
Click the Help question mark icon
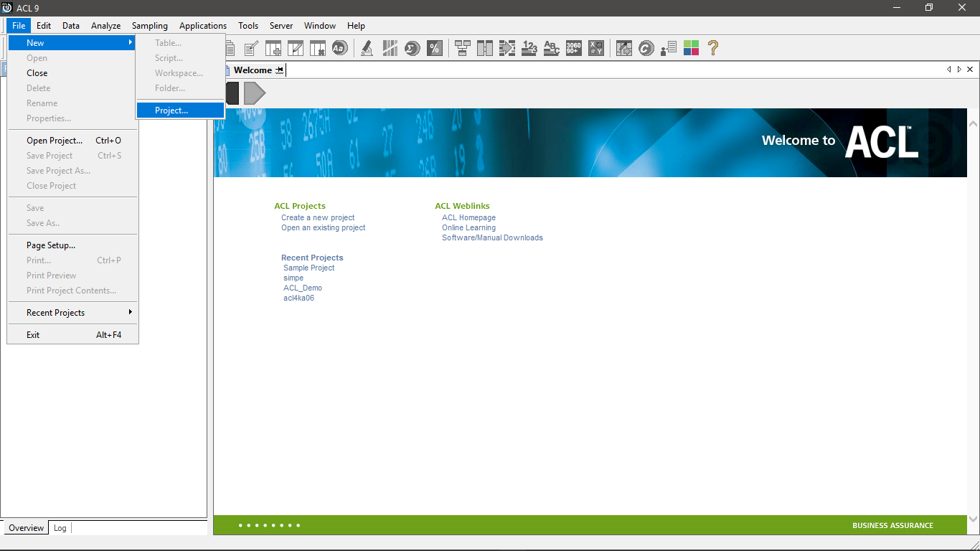tap(712, 48)
